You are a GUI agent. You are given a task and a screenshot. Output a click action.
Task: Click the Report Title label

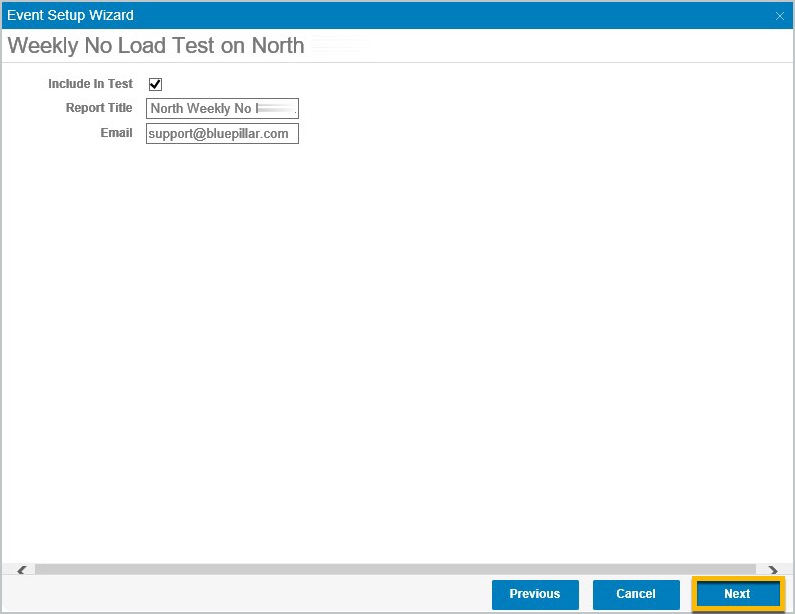coord(99,107)
